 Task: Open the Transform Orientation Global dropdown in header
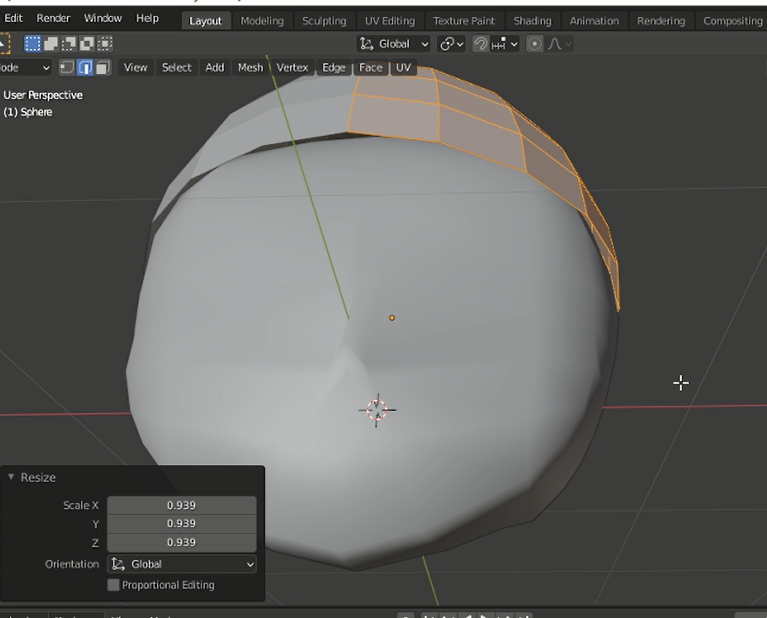(394, 44)
